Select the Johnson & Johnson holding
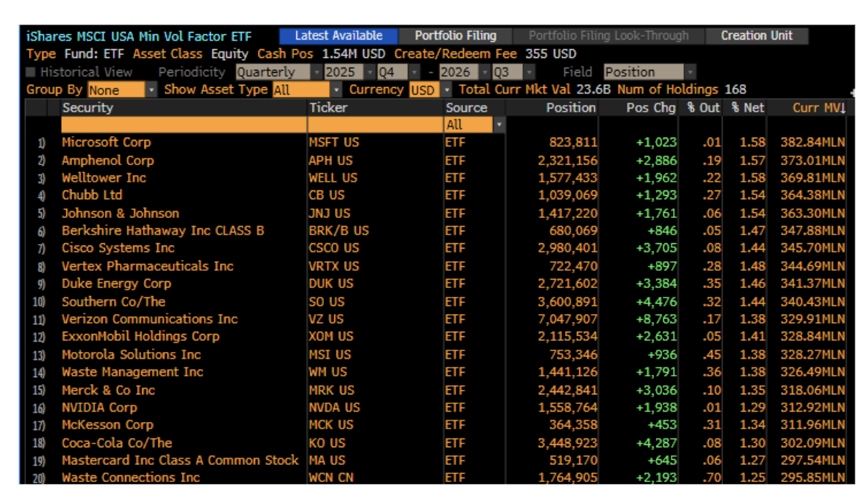Viewport: 868px width, 497px height. point(120,214)
